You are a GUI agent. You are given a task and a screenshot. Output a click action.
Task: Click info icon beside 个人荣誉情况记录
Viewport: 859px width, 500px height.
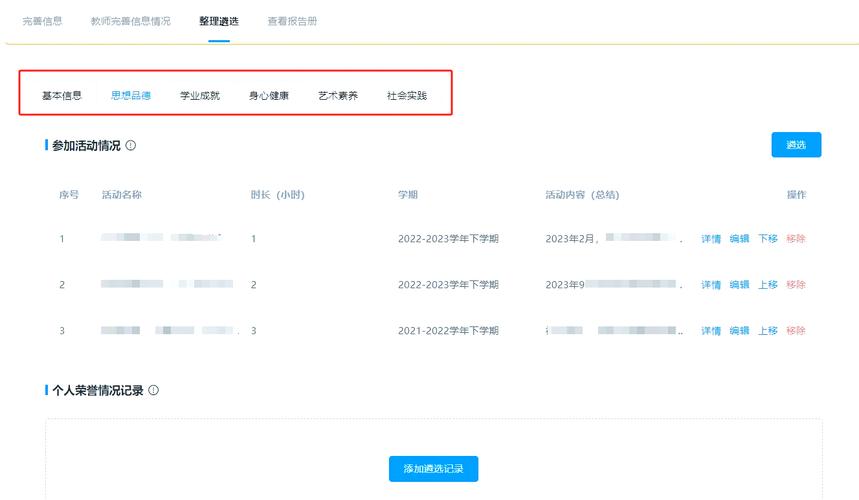coord(154,390)
